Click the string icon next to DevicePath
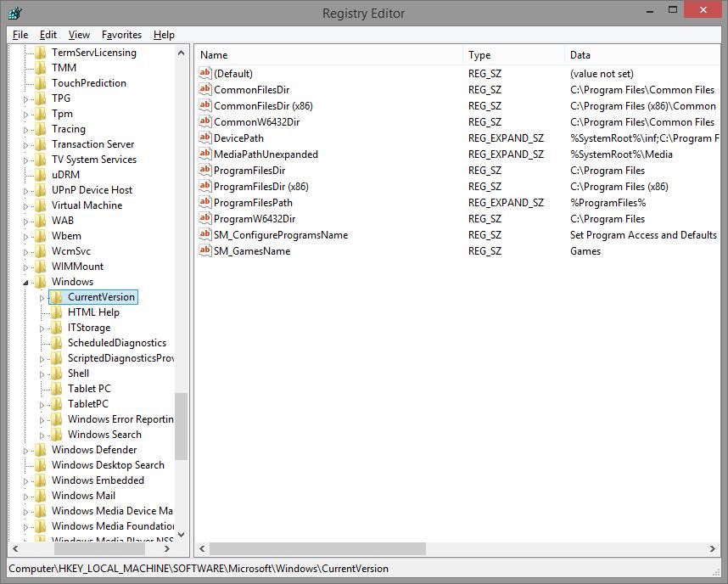 point(204,138)
